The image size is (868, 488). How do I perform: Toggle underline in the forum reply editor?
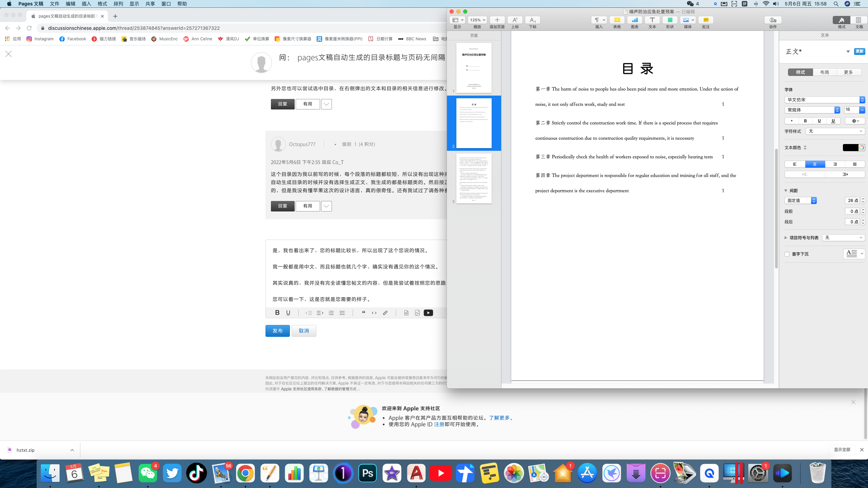pos(288,313)
